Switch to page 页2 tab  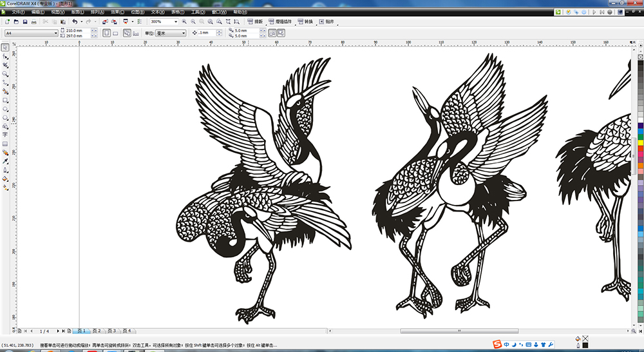96,331
